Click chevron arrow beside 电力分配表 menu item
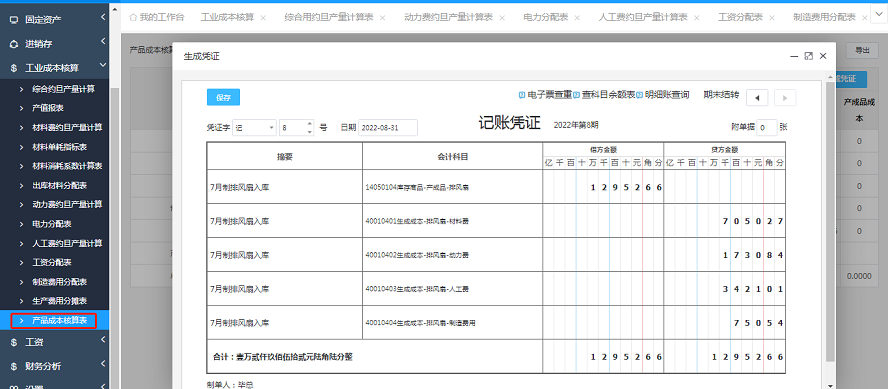Screen dimensions: 888x389 [22, 224]
